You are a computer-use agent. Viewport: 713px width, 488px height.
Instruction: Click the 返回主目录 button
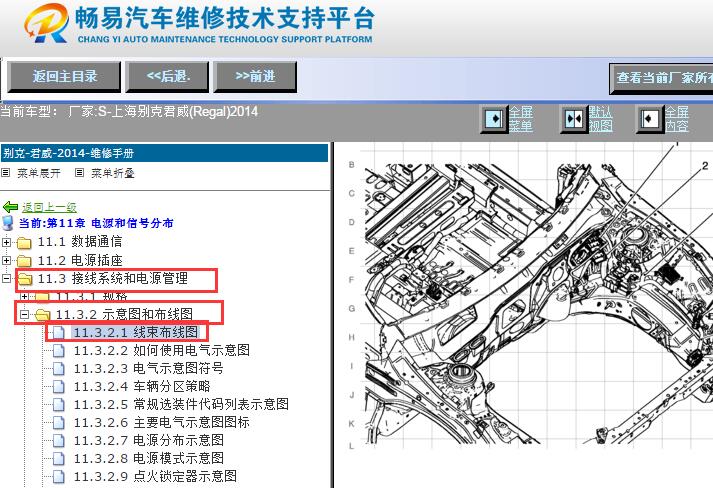64,76
